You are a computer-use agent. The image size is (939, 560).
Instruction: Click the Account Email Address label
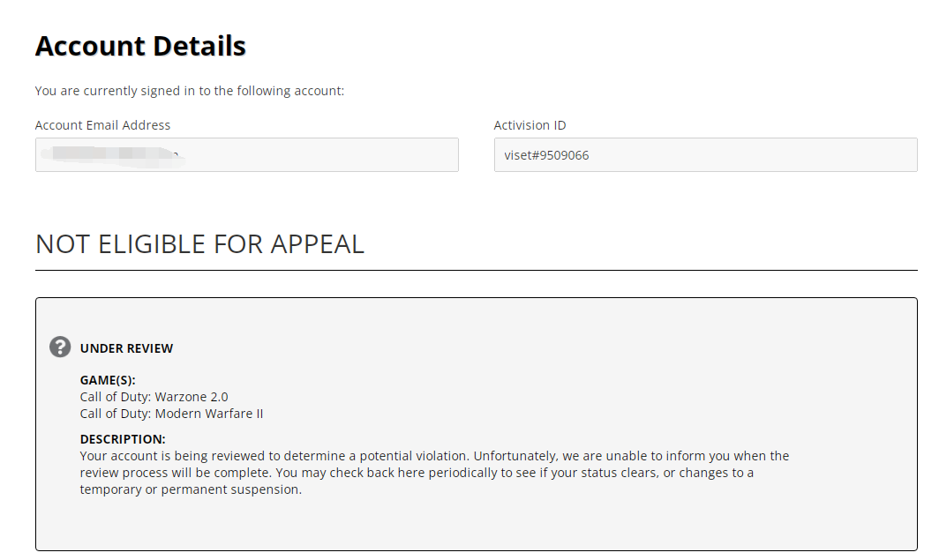click(102, 125)
